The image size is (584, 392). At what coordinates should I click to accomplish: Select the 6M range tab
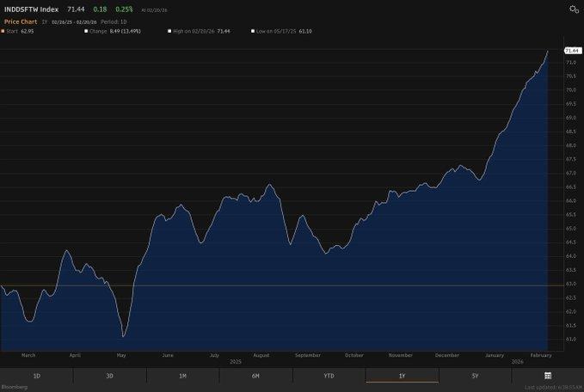click(255, 376)
